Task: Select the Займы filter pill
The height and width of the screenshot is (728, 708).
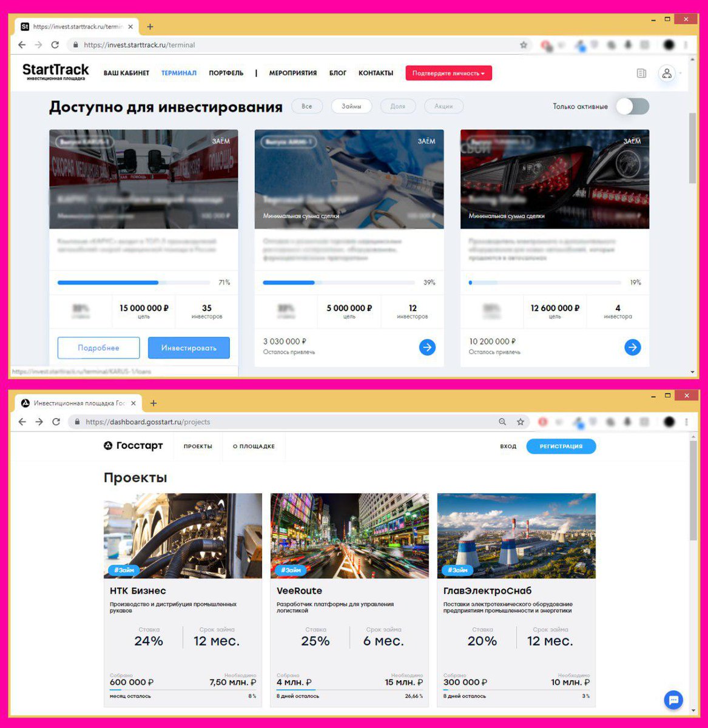Action: [x=351, y=106]
